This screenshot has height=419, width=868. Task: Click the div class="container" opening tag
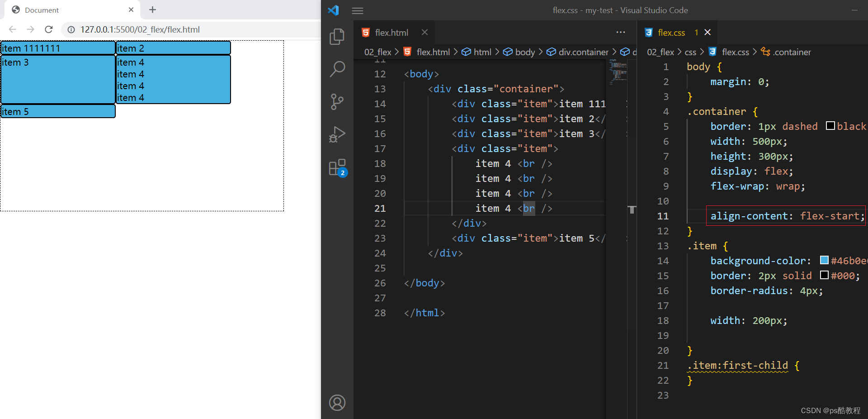click(x=496, y=89)
